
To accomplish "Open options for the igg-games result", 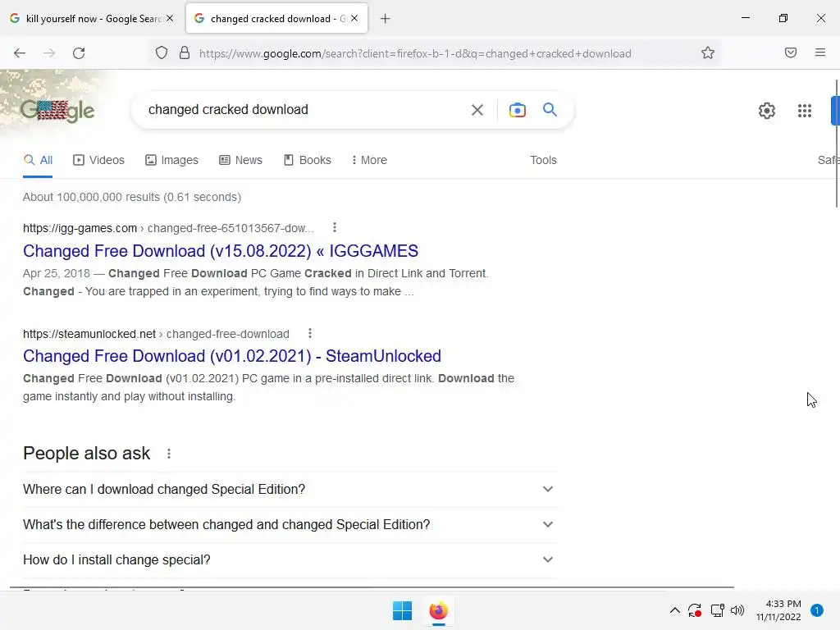I will (335, 228).
